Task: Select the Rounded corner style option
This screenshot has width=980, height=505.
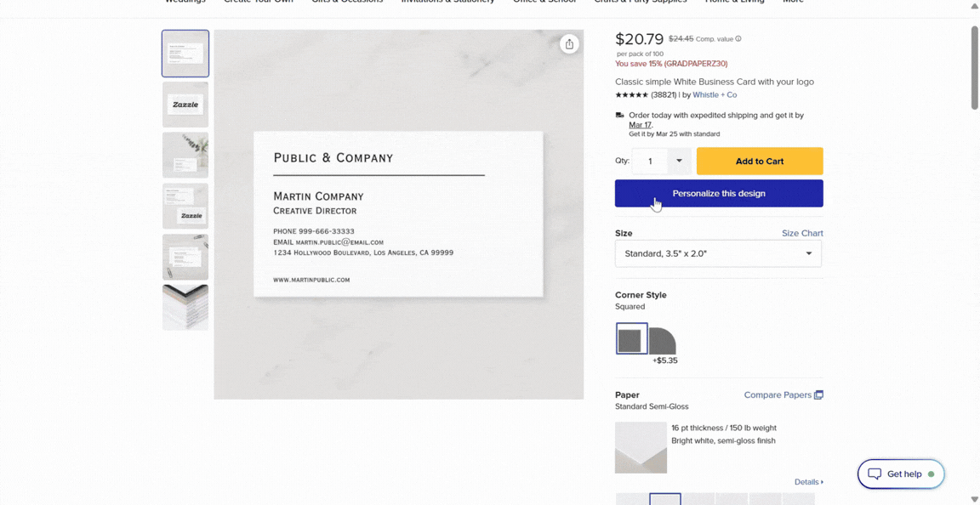Action: coord(663,341)
